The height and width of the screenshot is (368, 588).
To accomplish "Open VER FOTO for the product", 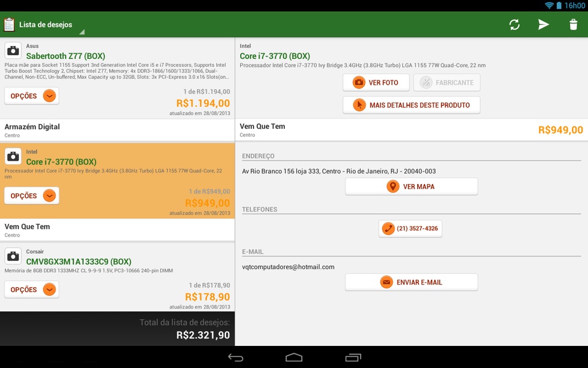I will click(x=376, y=83).
